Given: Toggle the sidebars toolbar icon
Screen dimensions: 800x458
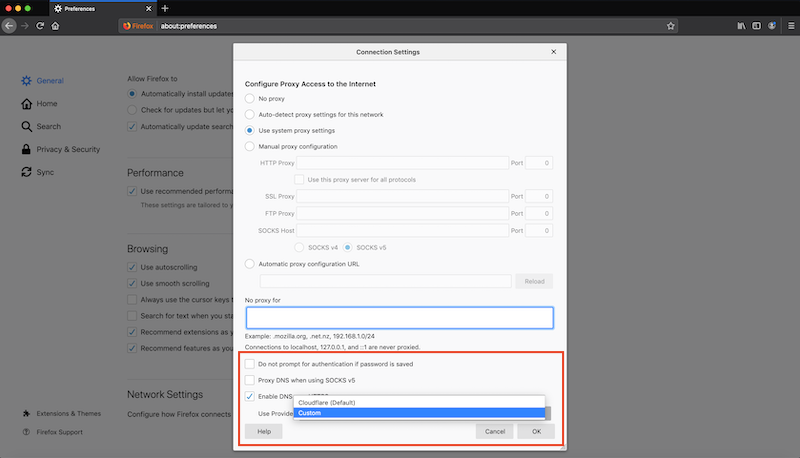Looking at the screenshot, I should tap(756, 25).
